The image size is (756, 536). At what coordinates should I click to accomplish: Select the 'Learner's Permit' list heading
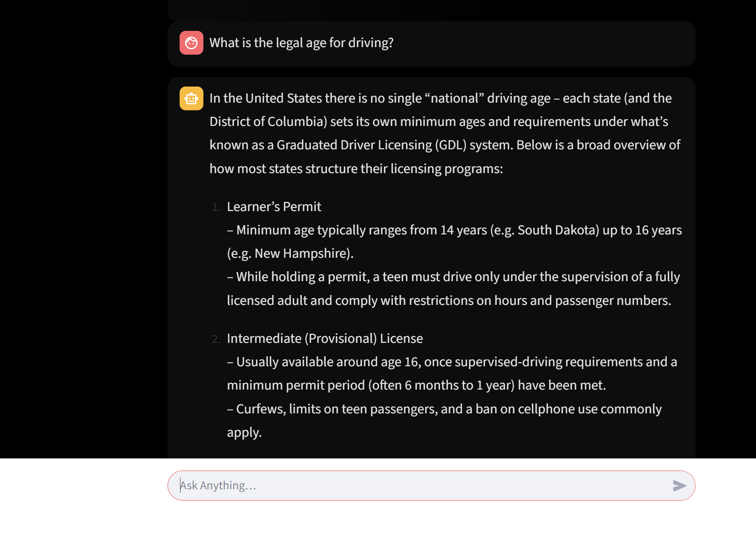click(x=274, y=206)
